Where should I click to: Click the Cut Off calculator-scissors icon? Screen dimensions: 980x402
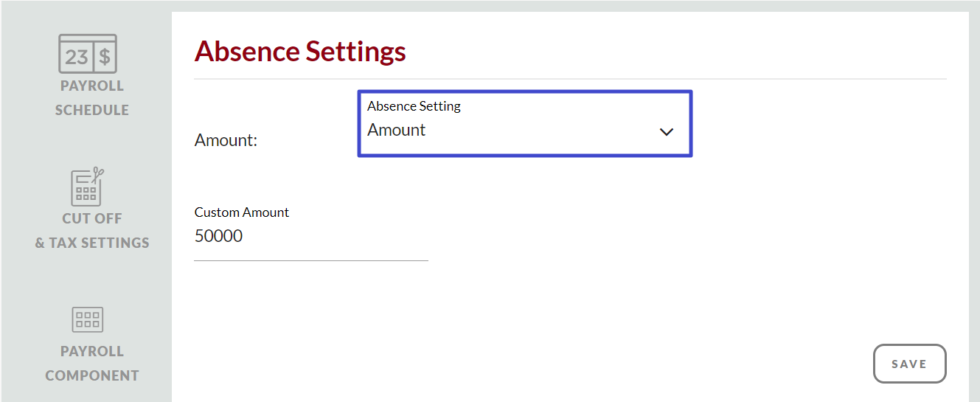(87, 187)
